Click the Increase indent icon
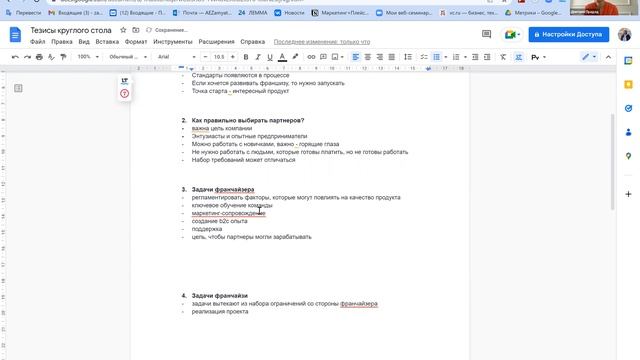Screen dimensions: 640x360 (487, 57)
